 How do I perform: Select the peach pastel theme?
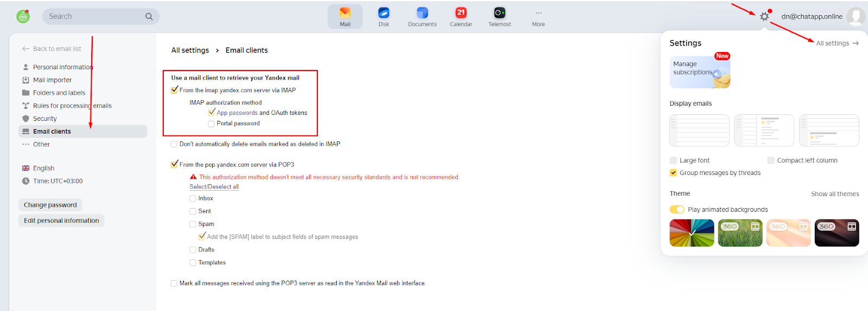point(788,233)
